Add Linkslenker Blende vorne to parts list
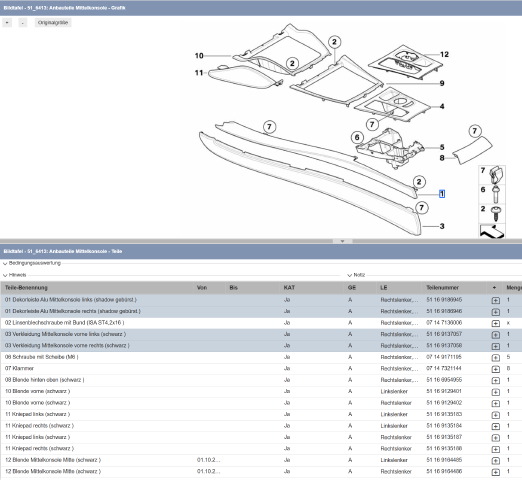Viewport: 522px width, 480px height. tap(495, 392)
